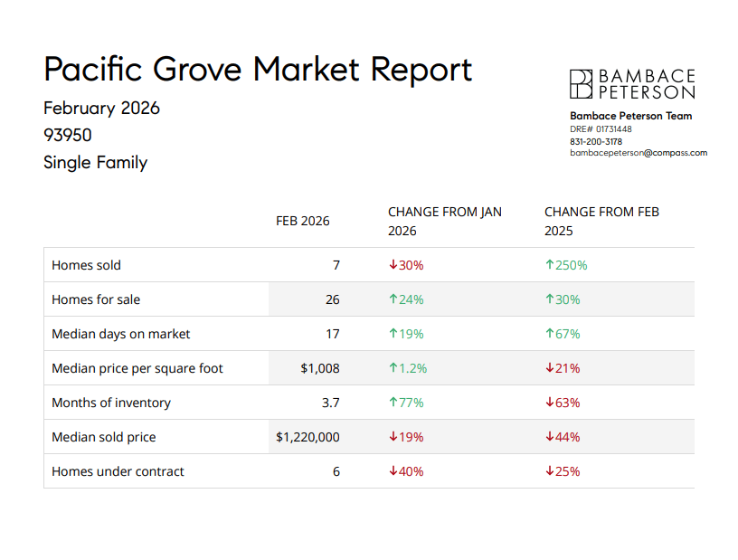Image resolution: width=738 pixels, height=560 pixels.
Task: Click the bambacepeterson@compass.com email address
Action: [638, 153]
